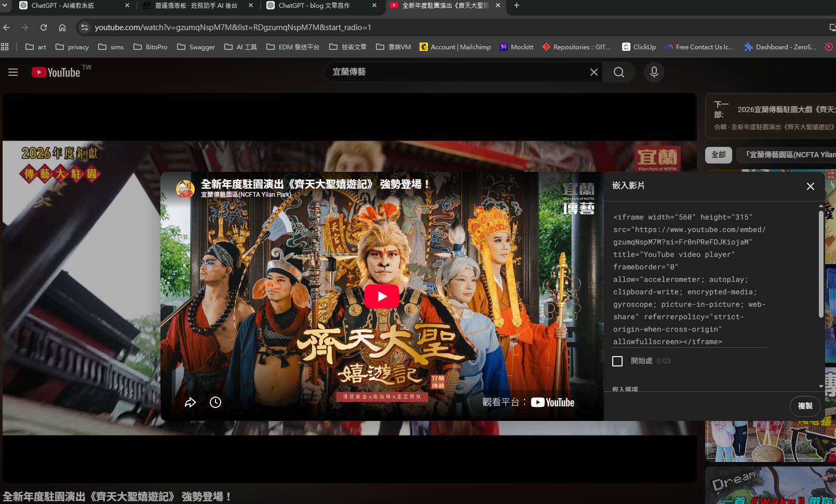The width and height of the screenshot is (836, 504).
Task: Close the ChatGPT AI補教系統 tab
Action: [127, 6]
